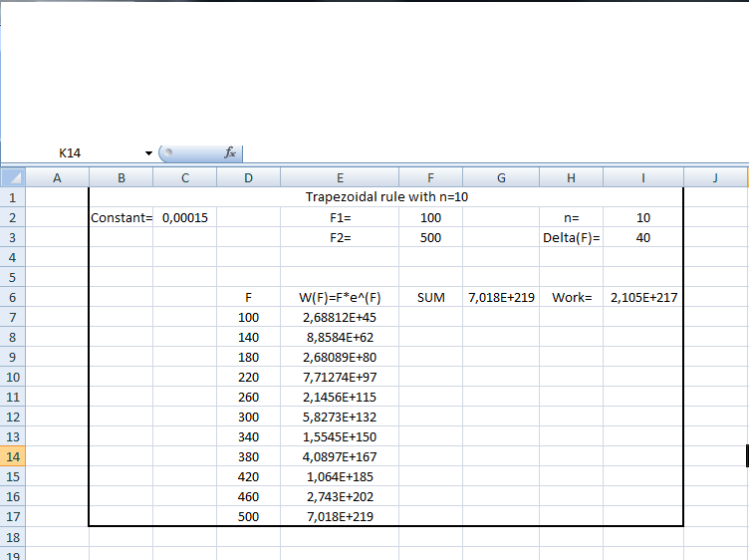Click the cell containing 0,00015
This screenshot has width=749, height=560.
tap(184, 217)
